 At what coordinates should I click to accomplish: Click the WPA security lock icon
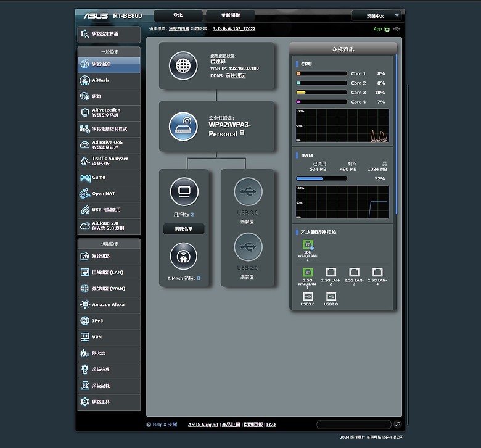[242, 132]
